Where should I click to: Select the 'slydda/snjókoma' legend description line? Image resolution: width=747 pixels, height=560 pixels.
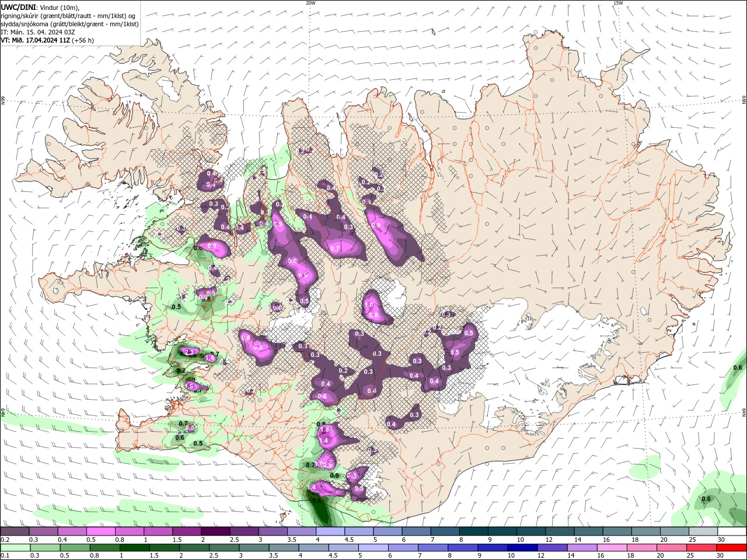(x=69, y=24)
